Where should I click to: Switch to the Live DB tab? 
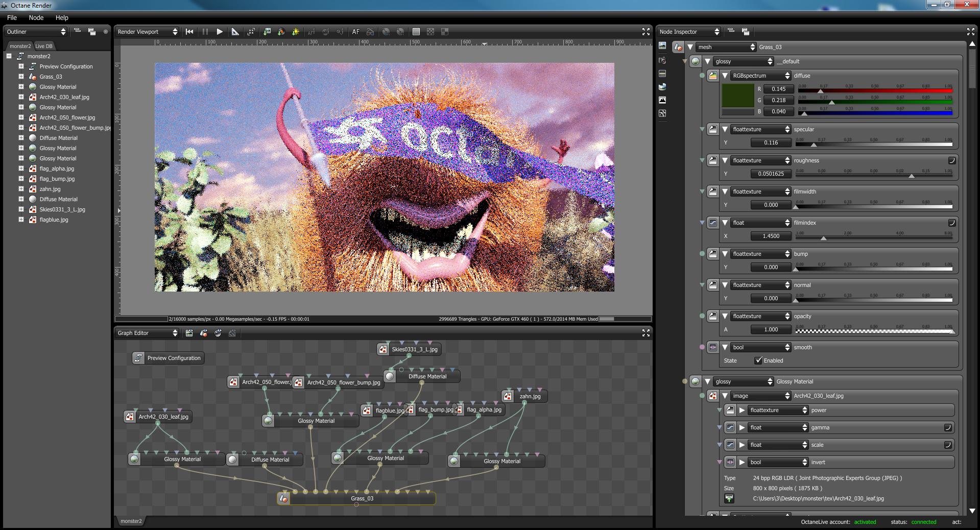(44, 46)
